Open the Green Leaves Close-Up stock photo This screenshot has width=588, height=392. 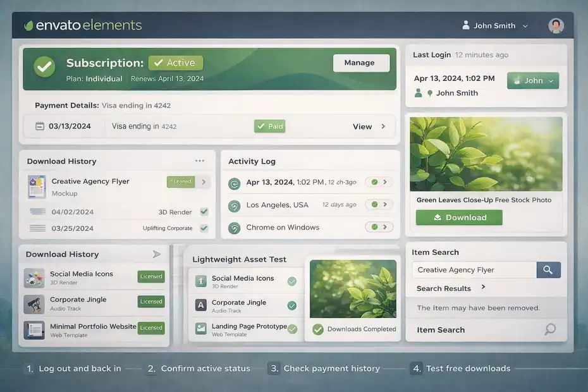pos(486,154)
